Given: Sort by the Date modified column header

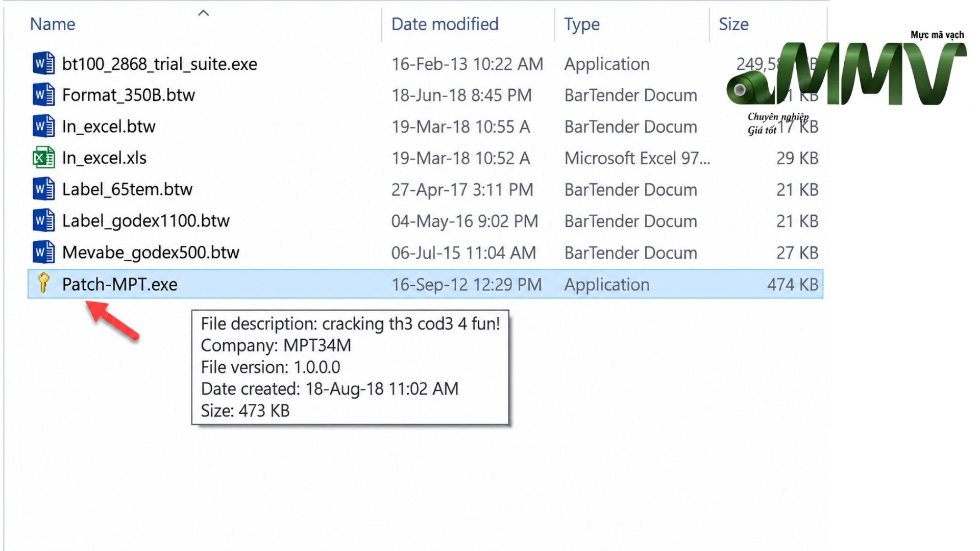Looking at the screenshot, I should pos(445,24).
